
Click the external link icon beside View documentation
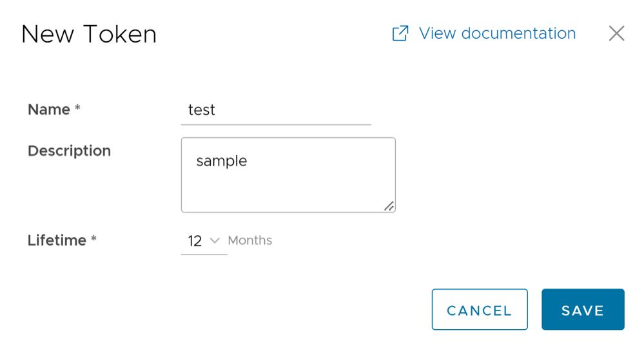pos(400,33)
